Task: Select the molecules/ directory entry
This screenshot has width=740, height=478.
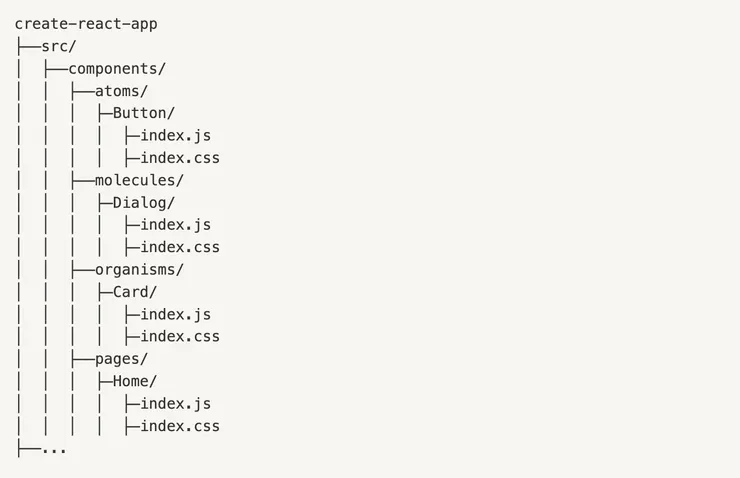Action: [x=139, y=180]
